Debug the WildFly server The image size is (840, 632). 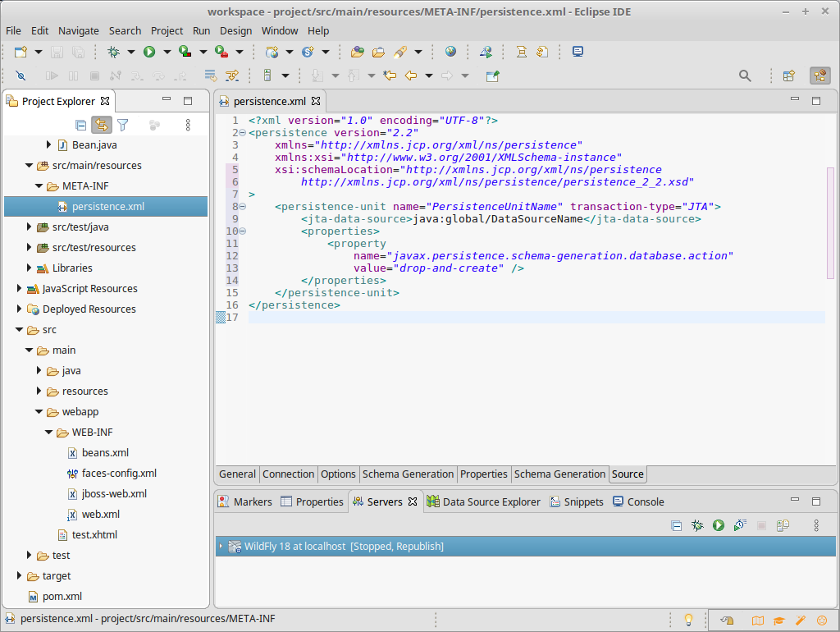pyautogui.click(x=698, y=525)
